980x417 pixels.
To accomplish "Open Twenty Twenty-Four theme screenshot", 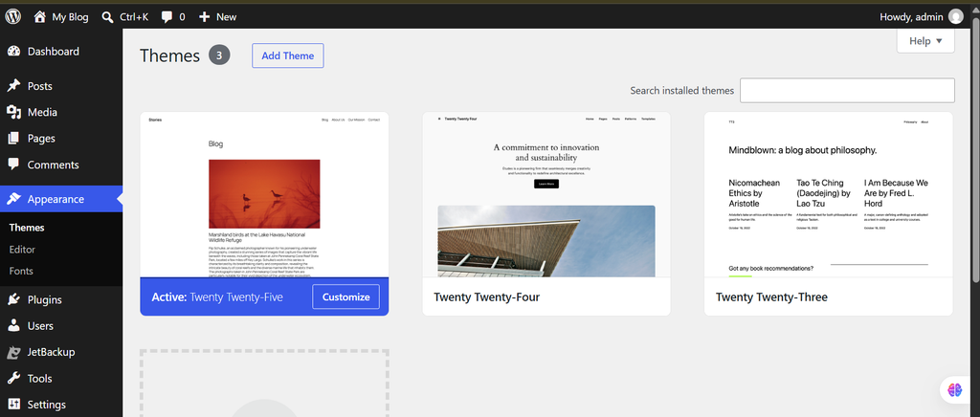I will (546, 194).
